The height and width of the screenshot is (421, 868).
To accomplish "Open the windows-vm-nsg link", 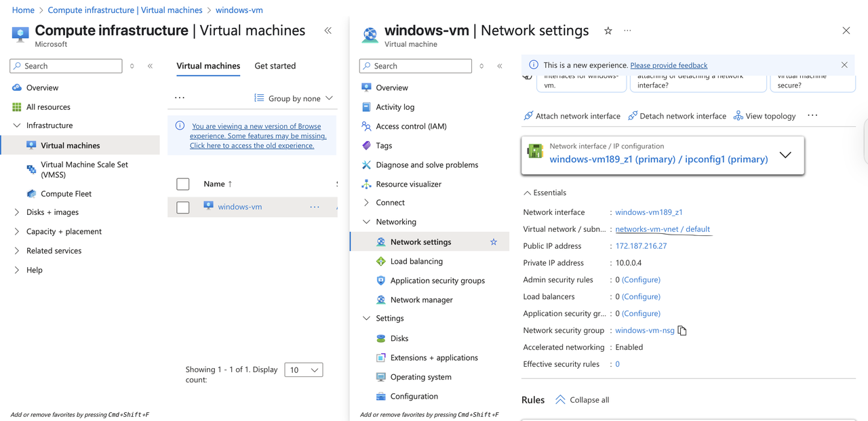I will [x=645, y=331].
